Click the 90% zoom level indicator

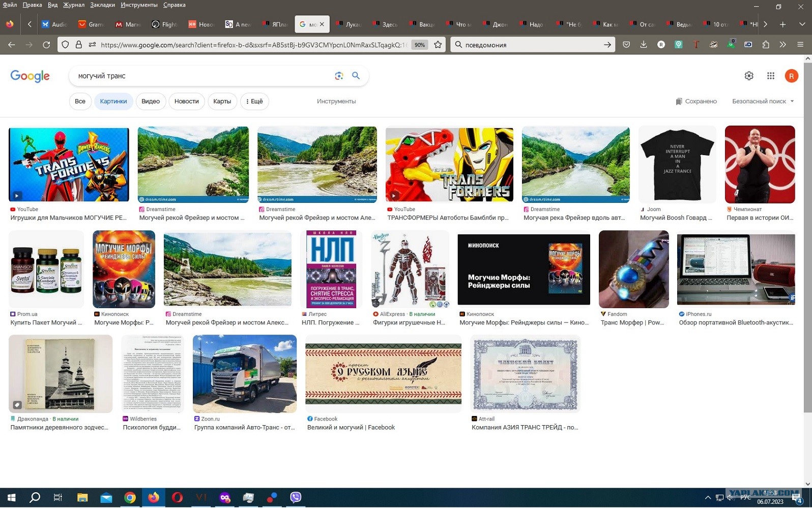pos(420,45)
